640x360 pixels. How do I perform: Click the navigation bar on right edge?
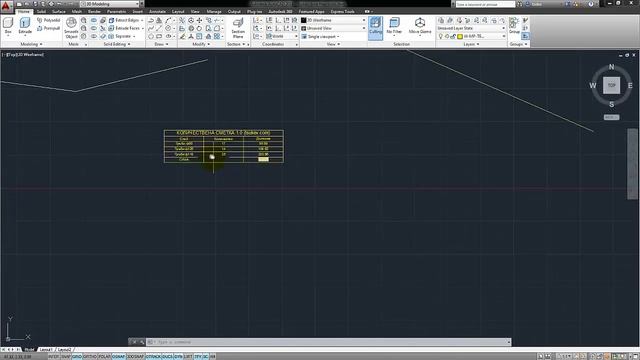click(x=632, y=164)
